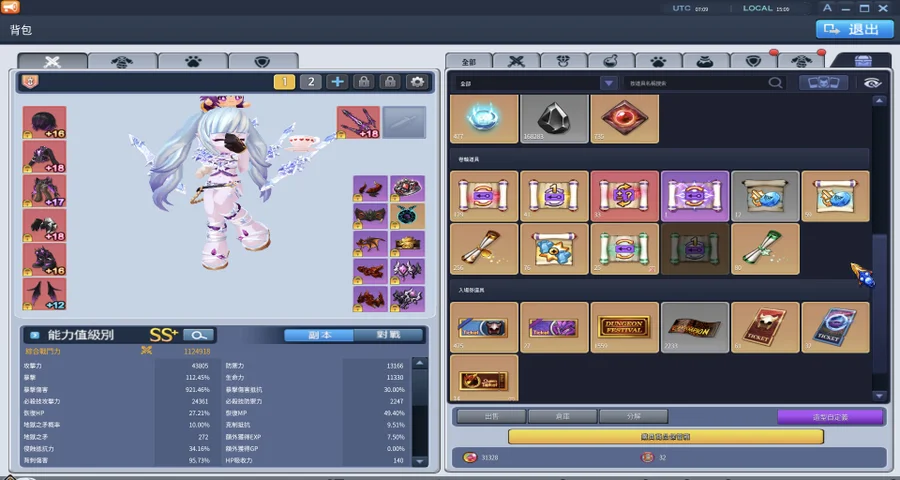Click the black gem stone item
Viewport: 900px width, 480px height.
[x=554, y=119]
